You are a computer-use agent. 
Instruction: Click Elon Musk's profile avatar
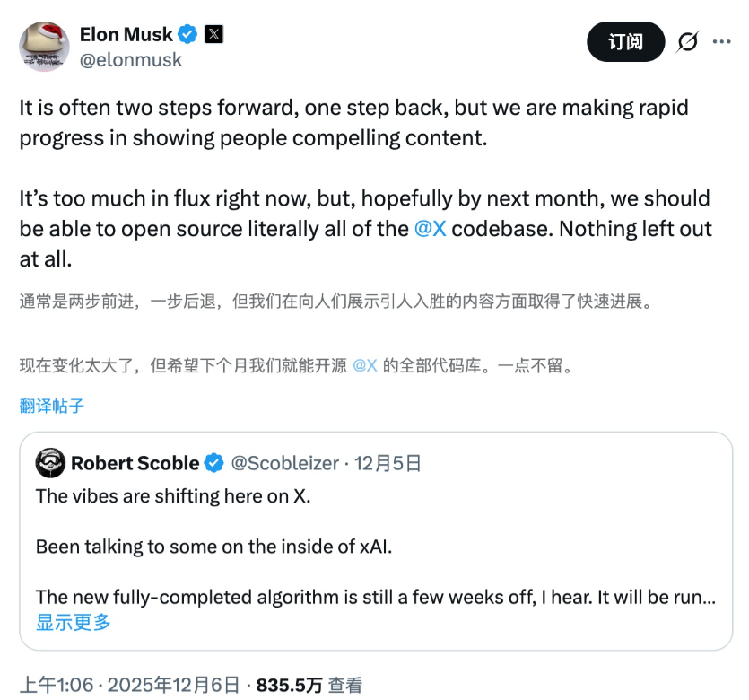(45, 46)
